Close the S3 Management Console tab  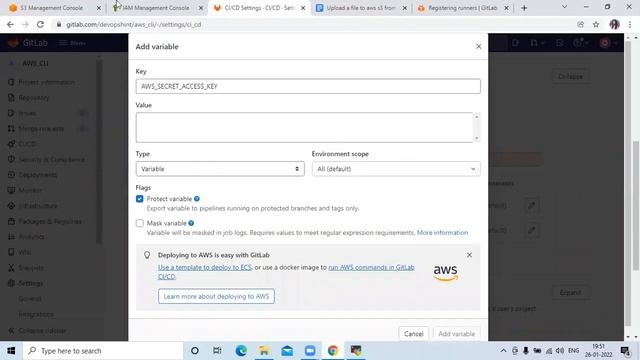click(99, 8)
